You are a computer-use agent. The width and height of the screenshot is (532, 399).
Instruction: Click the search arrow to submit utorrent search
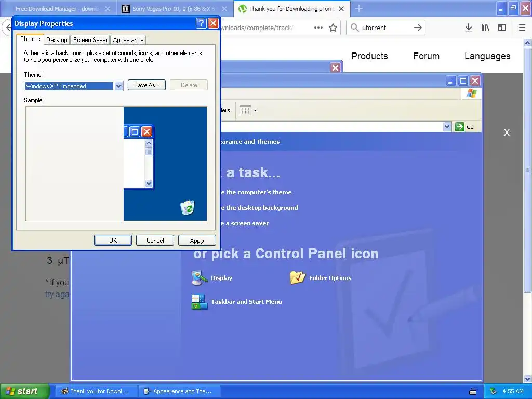[x=418, y=28]
